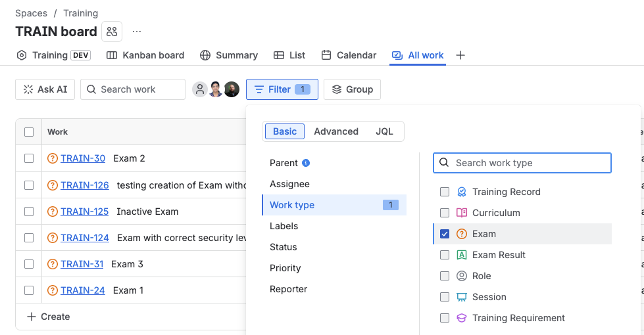The width and height of the screenshot is (644, 335).
Task: Click the Role person icon
Action: click(462, 276)
